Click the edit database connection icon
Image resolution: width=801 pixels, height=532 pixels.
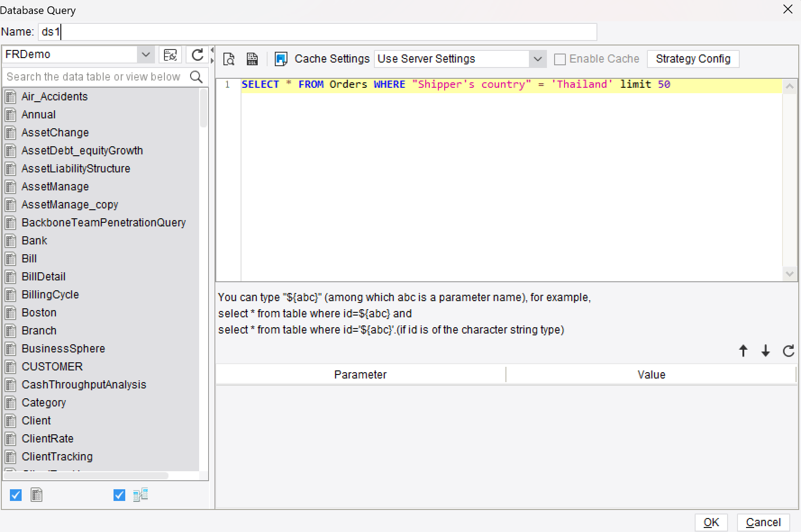point(170,54)
